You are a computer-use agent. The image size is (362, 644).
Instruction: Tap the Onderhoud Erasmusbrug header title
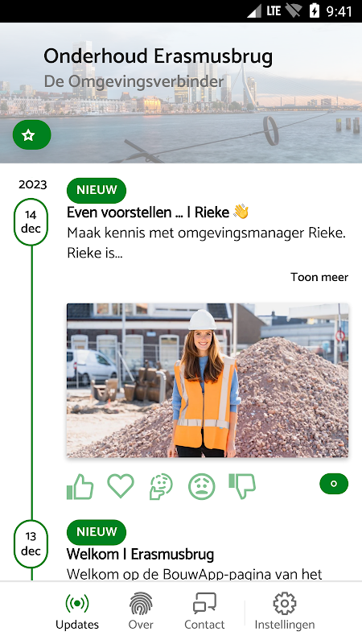(158, 56)
